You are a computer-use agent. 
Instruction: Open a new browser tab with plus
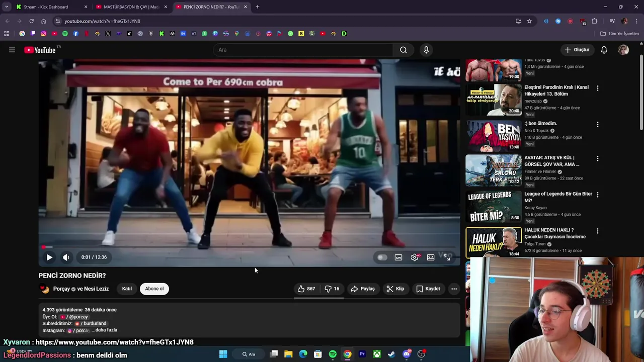click(x=257, y=7)
